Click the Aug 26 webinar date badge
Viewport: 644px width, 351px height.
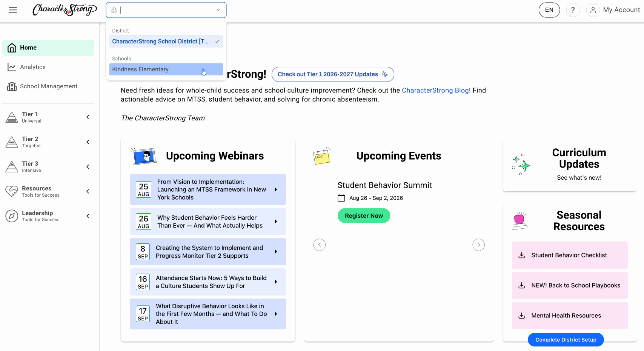point(144,222)
